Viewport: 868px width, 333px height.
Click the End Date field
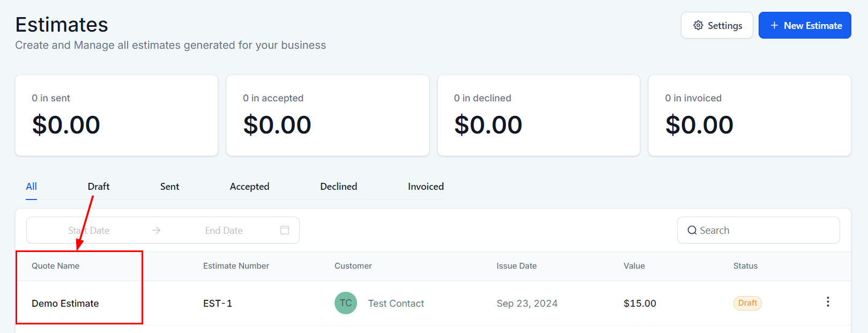click(224, 230)
